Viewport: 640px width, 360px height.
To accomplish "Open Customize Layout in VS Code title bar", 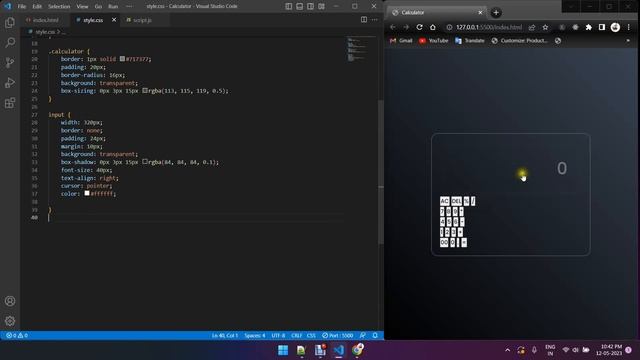I will click(322, 6).
